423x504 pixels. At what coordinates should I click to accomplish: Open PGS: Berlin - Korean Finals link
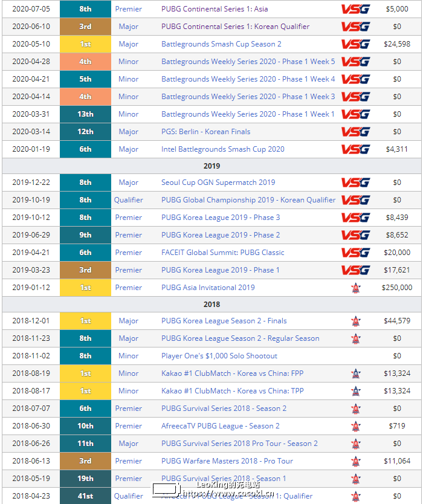click(x=205, y=132)
